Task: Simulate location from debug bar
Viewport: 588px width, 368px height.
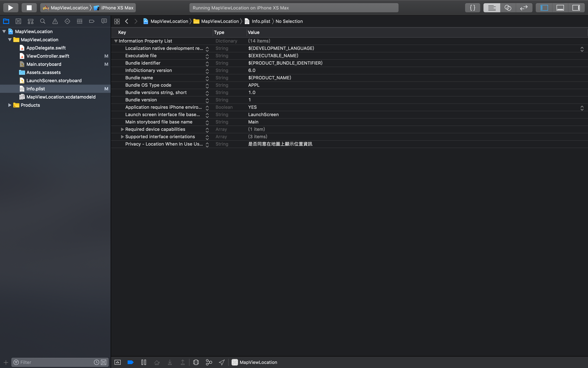Action: coord(222,362)
